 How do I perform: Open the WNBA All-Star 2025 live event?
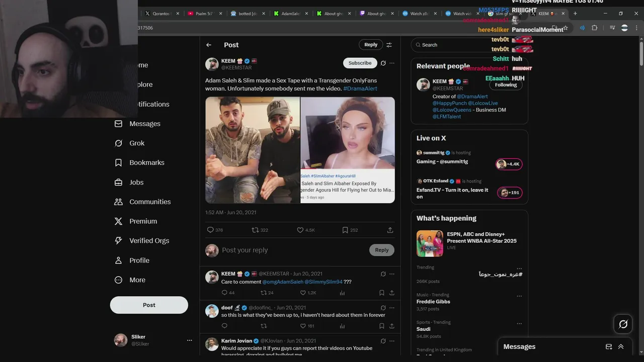(469, 243)
